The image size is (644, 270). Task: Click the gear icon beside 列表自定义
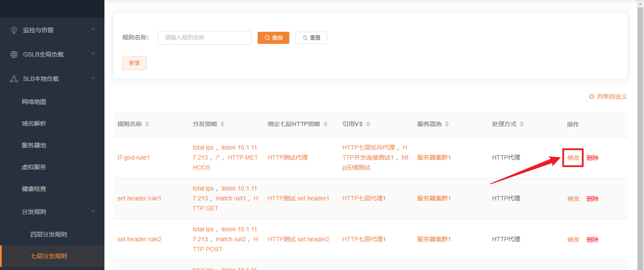point(591,97)
